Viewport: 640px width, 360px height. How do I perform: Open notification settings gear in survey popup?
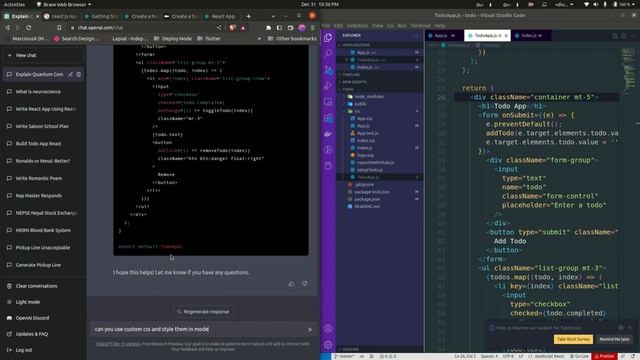click(x=621, y=328)
